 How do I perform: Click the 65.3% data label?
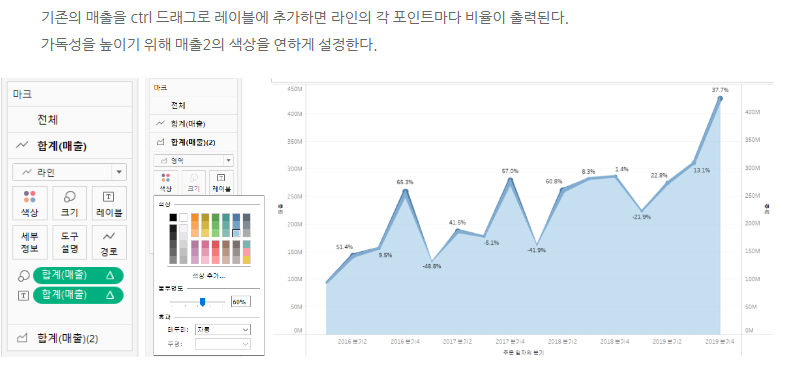[x=405, y=182]
